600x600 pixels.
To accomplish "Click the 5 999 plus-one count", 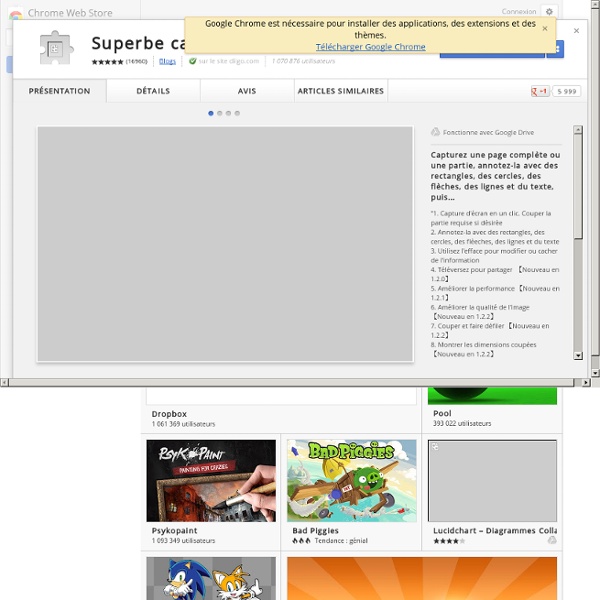I will tap(567, 91).
